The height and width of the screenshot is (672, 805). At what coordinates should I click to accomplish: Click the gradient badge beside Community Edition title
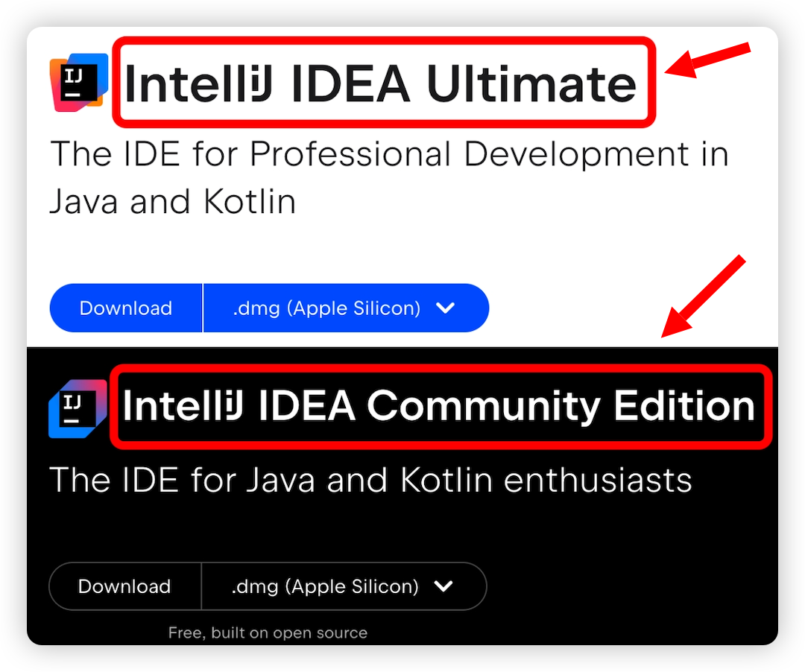tap(78, 408)
